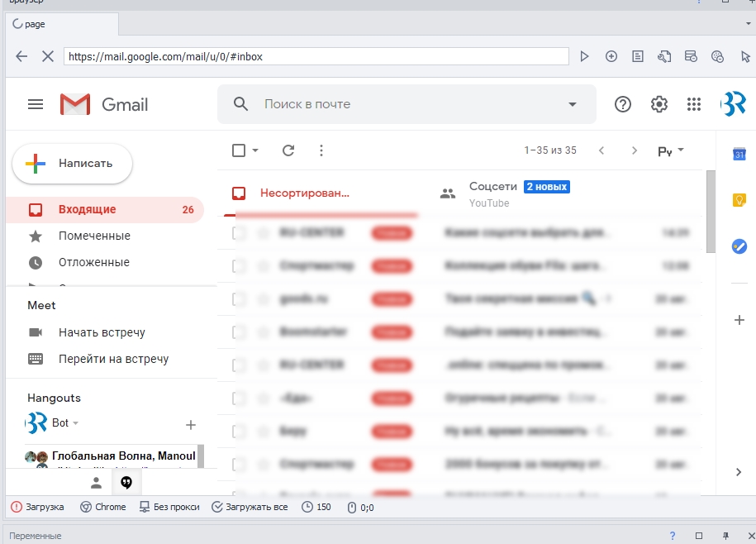Open the Bot Hangouts status dropdown
Viewport: 756px width, 544px height.
(76, 423)
